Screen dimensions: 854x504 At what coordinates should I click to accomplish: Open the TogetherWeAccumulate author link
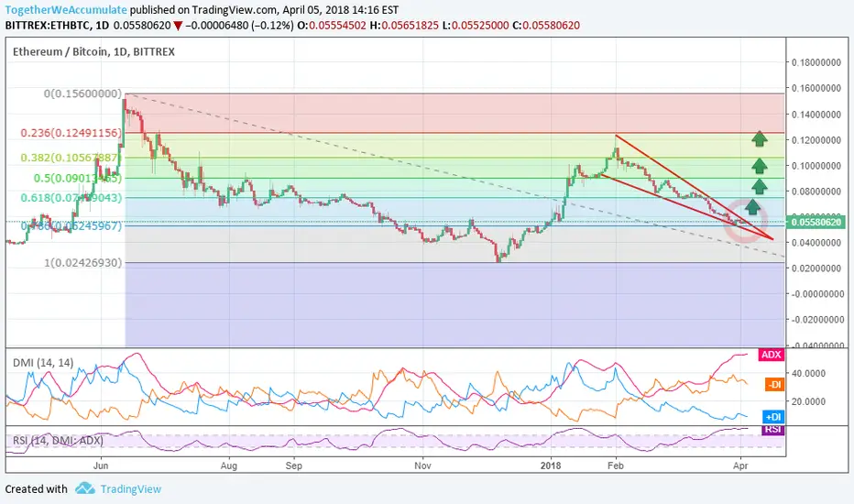66,10
